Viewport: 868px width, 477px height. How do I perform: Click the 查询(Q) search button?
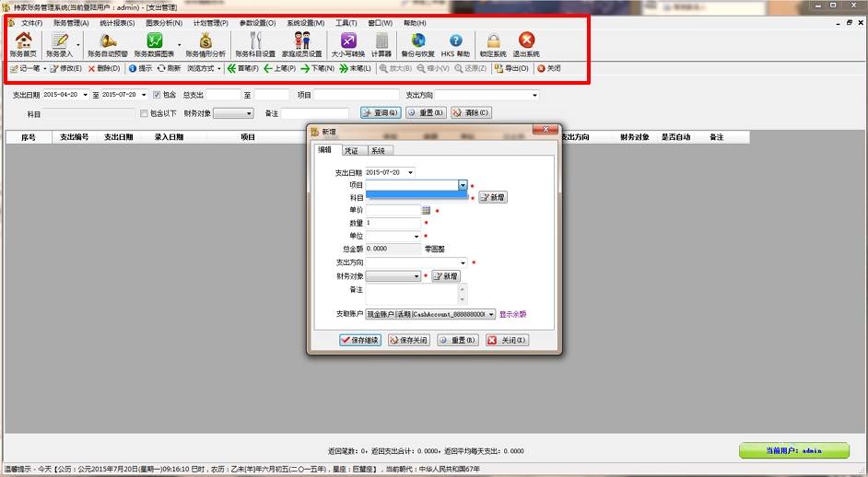pos(381,113)
